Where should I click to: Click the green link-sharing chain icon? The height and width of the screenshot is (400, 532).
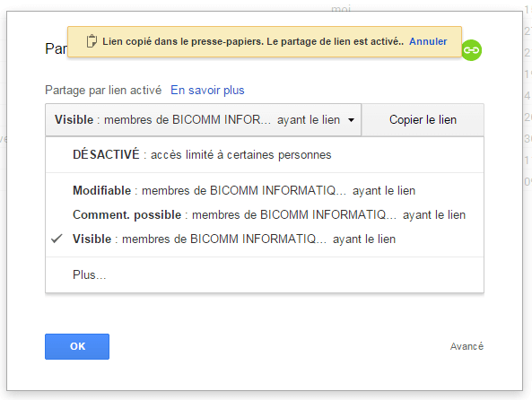coord(471,50)
